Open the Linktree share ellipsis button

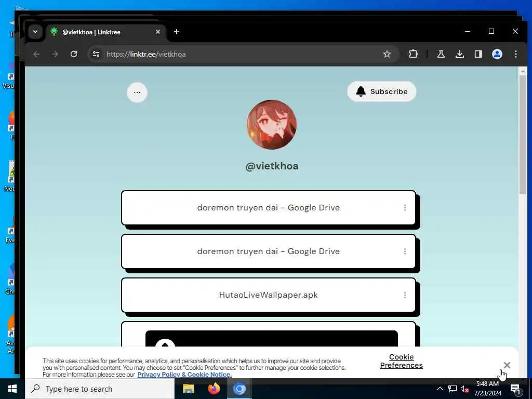[x=137, y=92]
